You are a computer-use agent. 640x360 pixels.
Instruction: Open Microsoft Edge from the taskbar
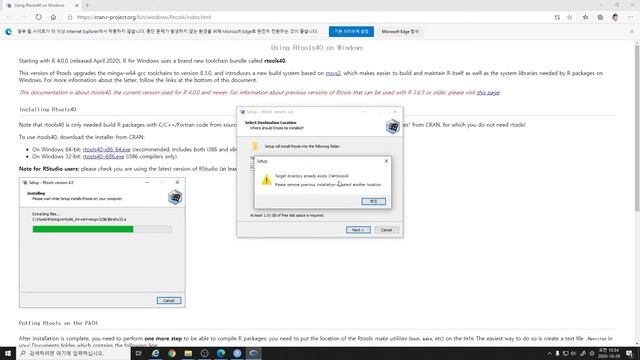pyautogui.click(x=221, y=353)
